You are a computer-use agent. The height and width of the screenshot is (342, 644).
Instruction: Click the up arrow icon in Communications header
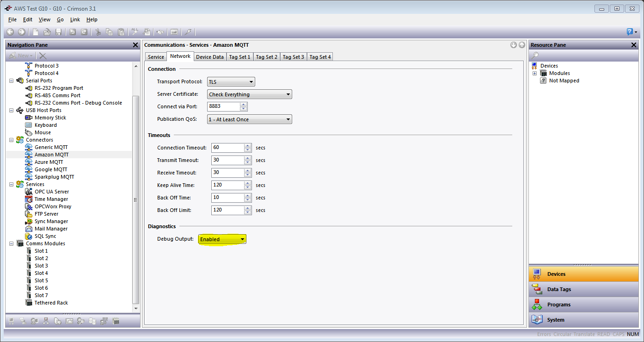521,45
